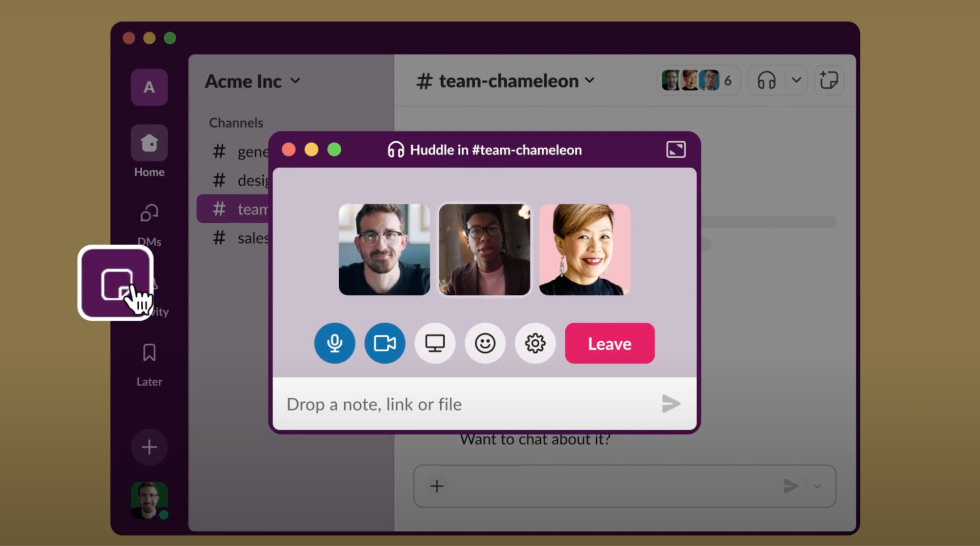Image resolution: width=980 pixels, height=546 pixels.
Task: Open emoji reactions in the huddle
Action: [x=485, y=343]
